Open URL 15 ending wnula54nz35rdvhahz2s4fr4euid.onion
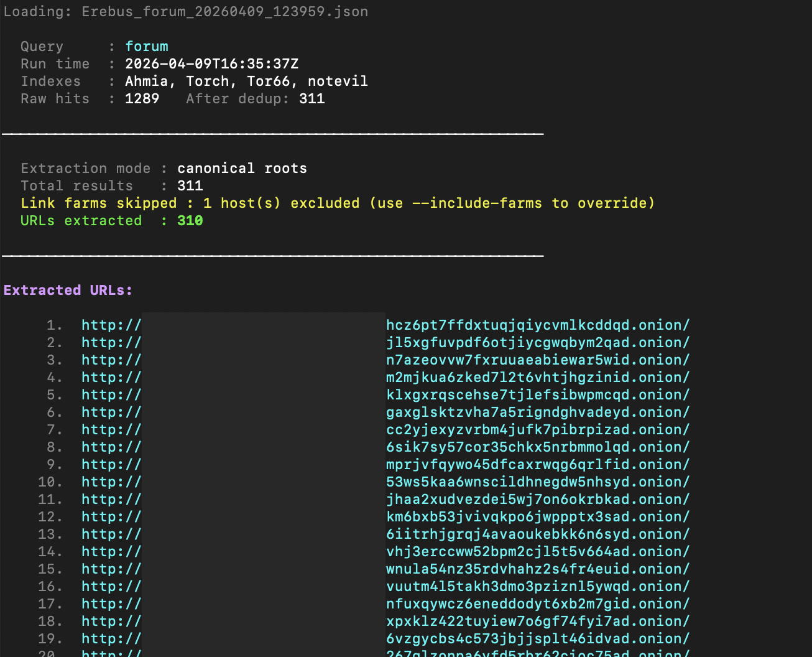 point(385,569)
